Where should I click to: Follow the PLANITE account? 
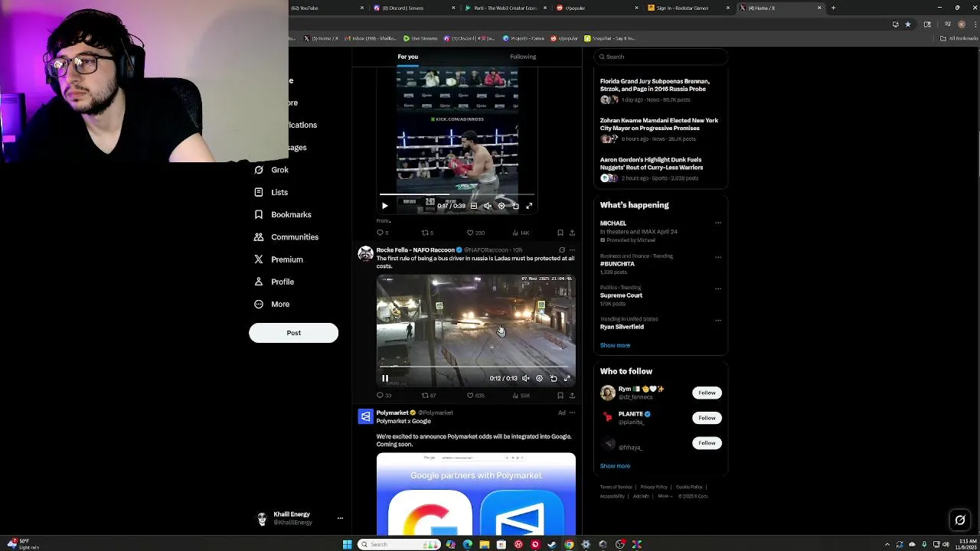(707, 418)
